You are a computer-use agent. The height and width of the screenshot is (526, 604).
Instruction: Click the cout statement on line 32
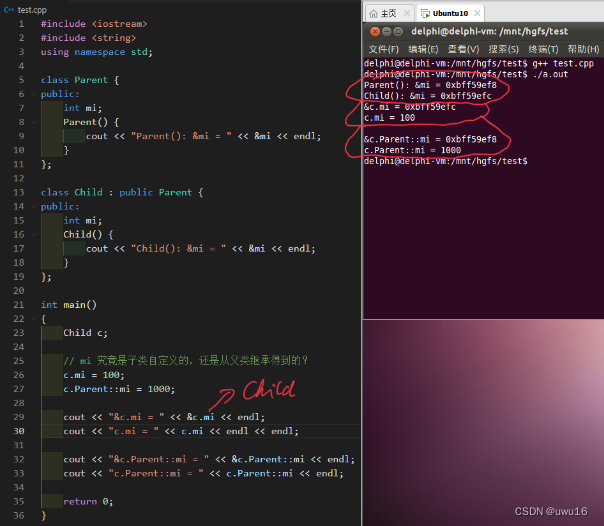tap(209, 459)
